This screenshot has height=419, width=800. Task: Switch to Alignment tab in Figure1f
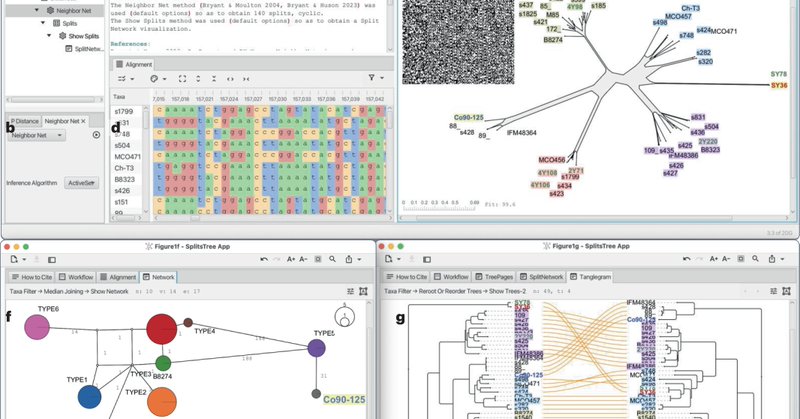coord(118,277)
